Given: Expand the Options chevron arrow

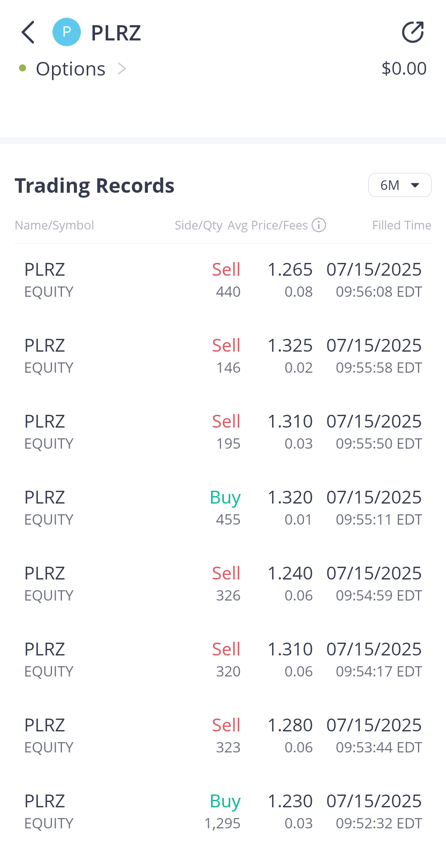Looking at the screenshot, I should pyautogui.click(x=122, y=69).
